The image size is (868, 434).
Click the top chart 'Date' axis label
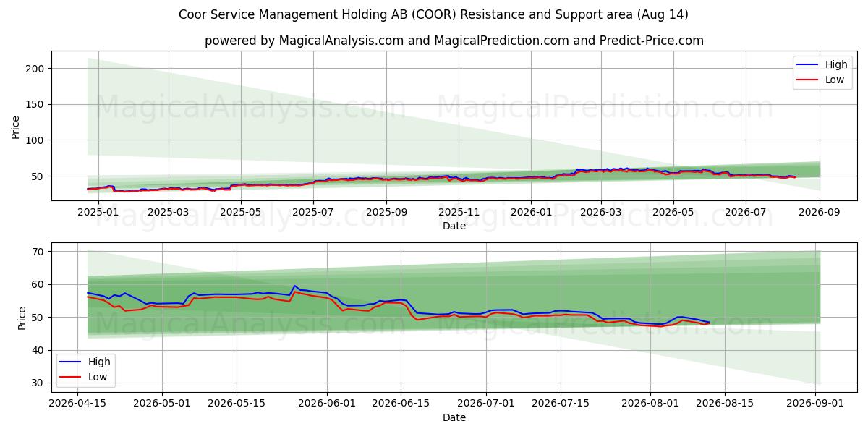454,226
